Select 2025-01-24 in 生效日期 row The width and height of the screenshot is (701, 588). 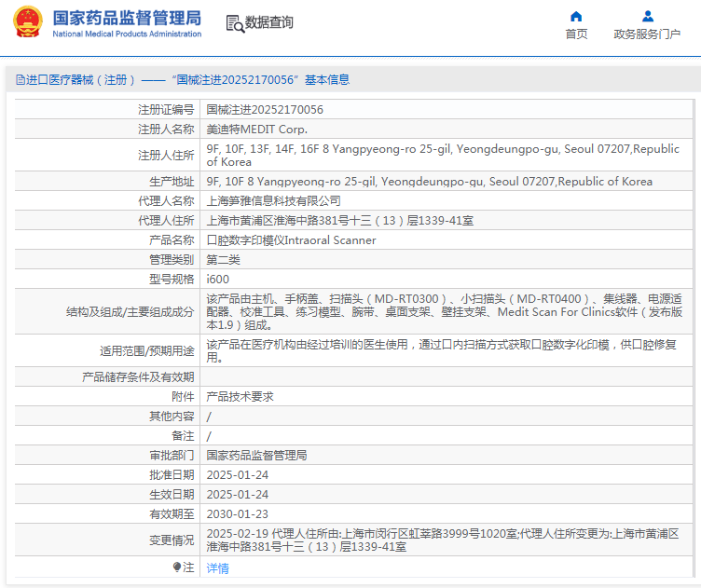click(x=238, y=495)
